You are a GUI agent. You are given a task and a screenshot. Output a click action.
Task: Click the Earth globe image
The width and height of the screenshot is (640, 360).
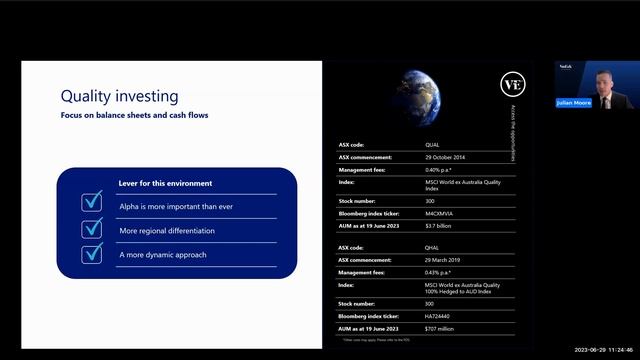pyautogui.click(x=418, y=98)
